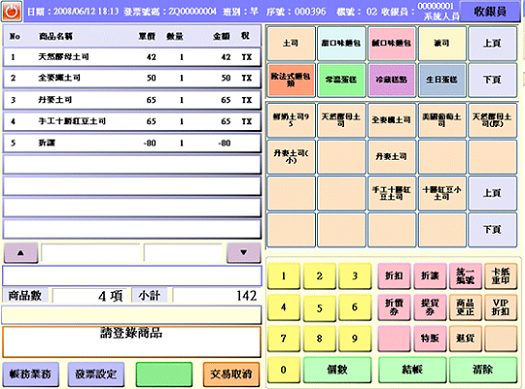Click the 折讓 allowance button

pyautogui.click(x=430, y=276)
